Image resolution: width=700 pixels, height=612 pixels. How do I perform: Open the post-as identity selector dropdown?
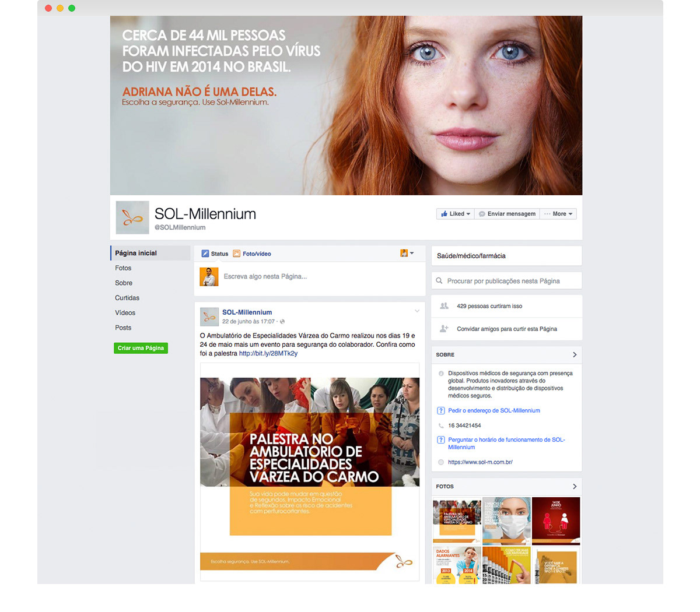pos(407,253)
